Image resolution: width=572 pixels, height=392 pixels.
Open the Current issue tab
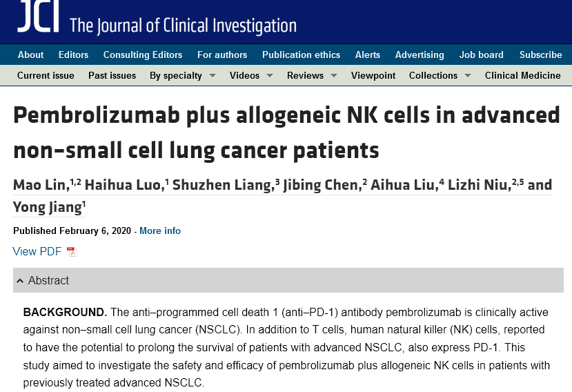tap(46, 75)
